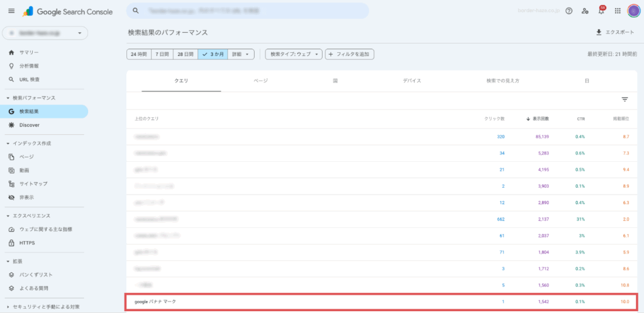Click フィルタを追加 button

click(x=350, y=55)
